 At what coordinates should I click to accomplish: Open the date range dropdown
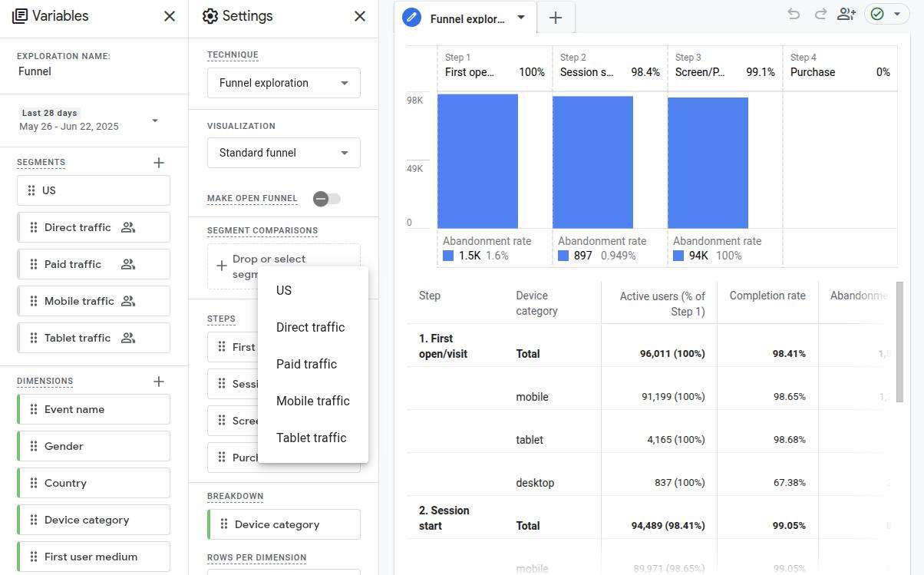[x=155, y=121]
